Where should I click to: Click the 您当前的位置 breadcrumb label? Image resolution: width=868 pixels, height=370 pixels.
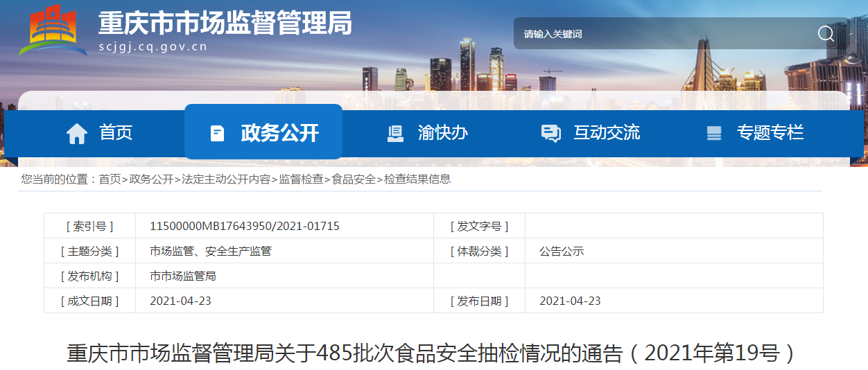point(59,179)
